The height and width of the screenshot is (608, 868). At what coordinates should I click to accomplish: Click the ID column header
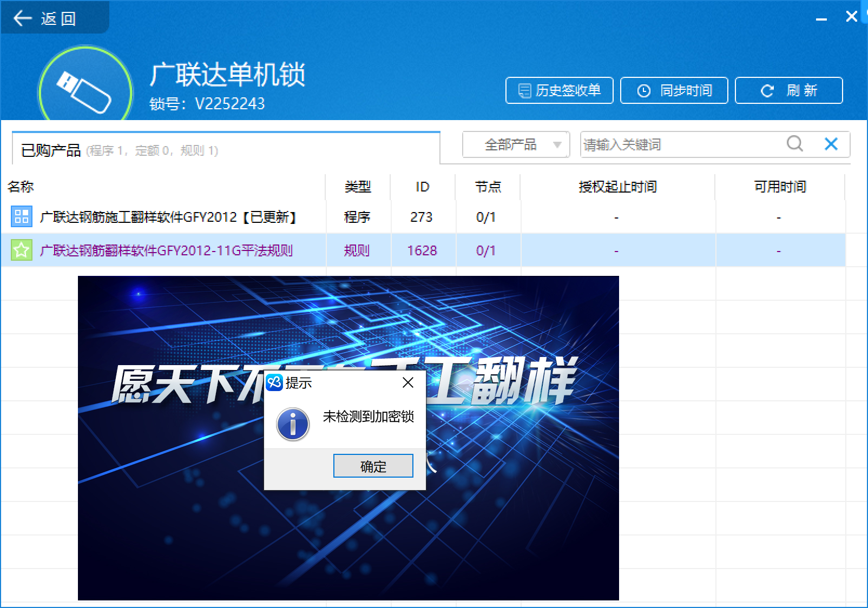pos(422,187)
